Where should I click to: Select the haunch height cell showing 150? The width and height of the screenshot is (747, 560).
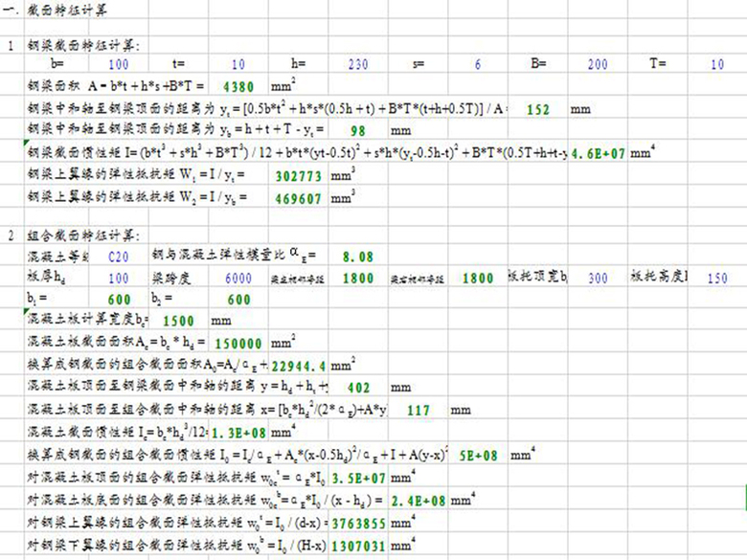[715, 279]
